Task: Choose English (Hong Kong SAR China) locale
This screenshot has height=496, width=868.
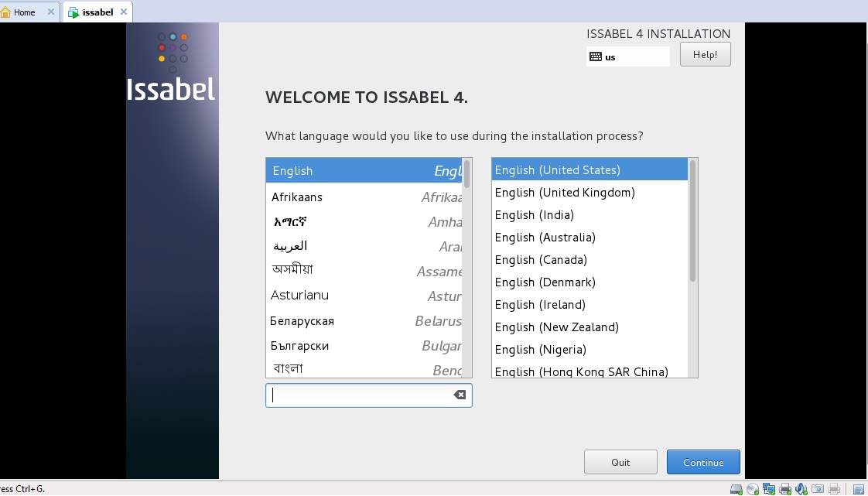Action: coord(589,370)
